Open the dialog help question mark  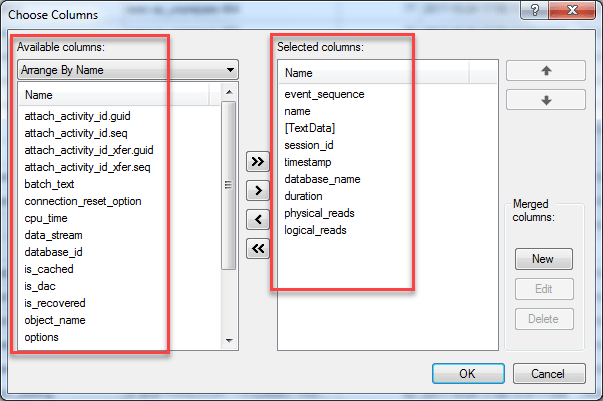pos(535,10)
